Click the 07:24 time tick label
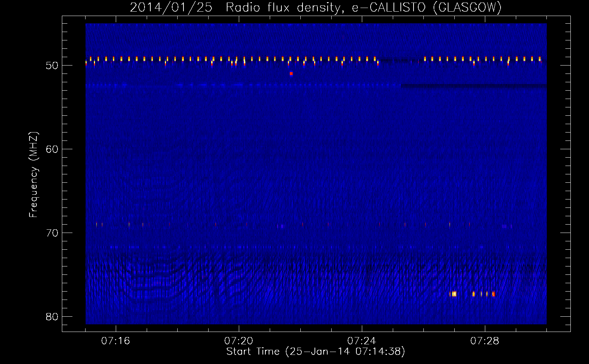Image resolution: width=589 pixels, height=364 pixels. (361, 341)
